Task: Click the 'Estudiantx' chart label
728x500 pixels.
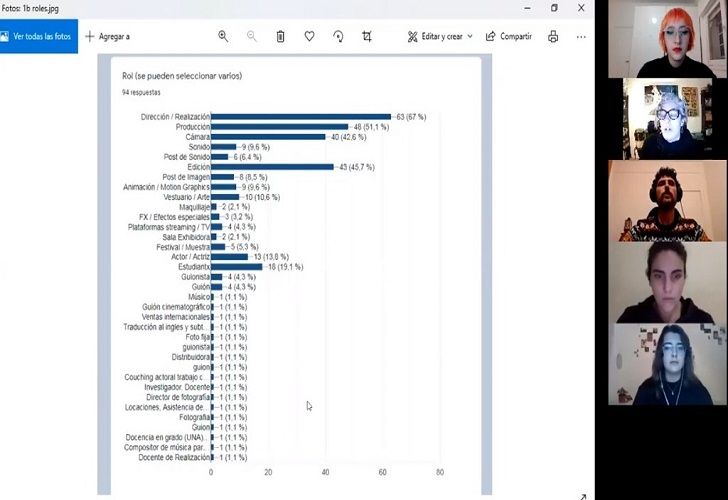Action: click(x=194, y=267)
